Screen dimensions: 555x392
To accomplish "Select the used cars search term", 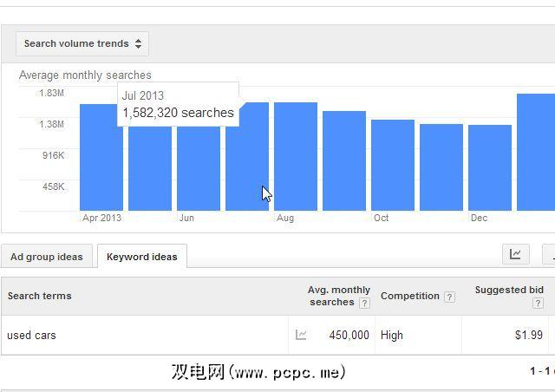I will point(31,335).
